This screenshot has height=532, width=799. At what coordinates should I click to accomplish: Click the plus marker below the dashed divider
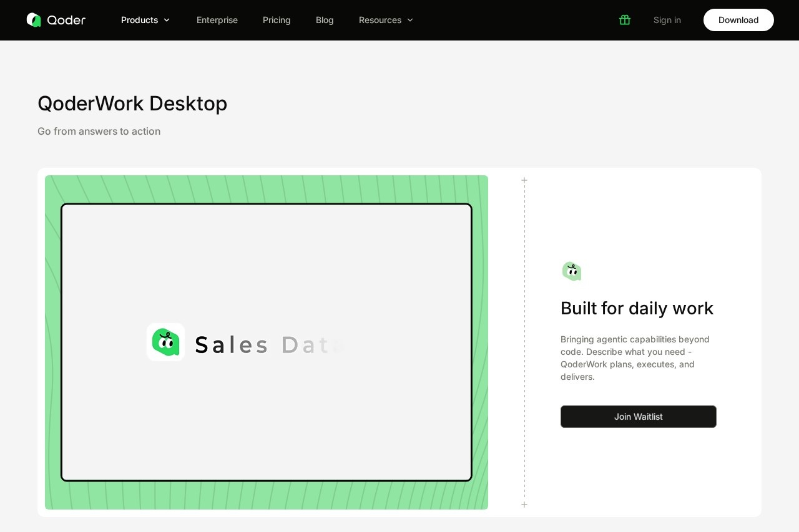pyautogui.click(x=524, y=505)
